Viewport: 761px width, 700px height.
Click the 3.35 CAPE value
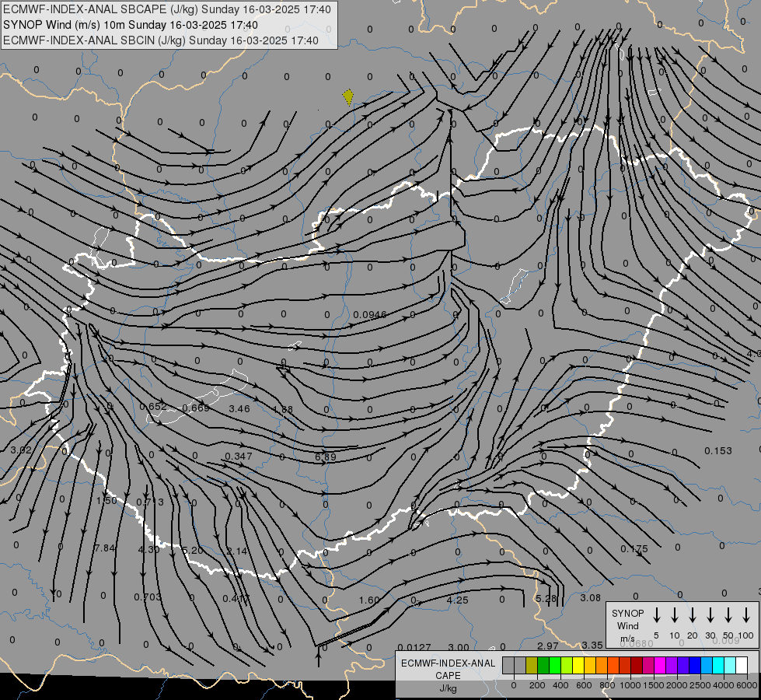coord(592,645)
